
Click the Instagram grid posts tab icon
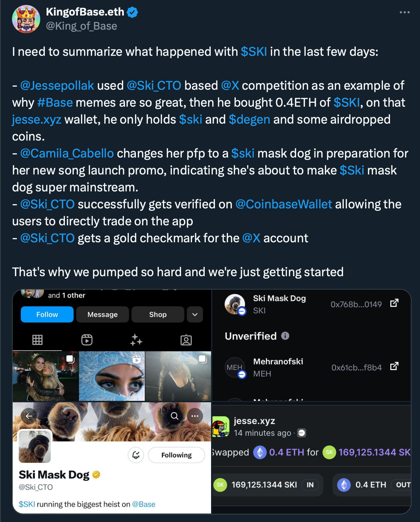point(37,340)
